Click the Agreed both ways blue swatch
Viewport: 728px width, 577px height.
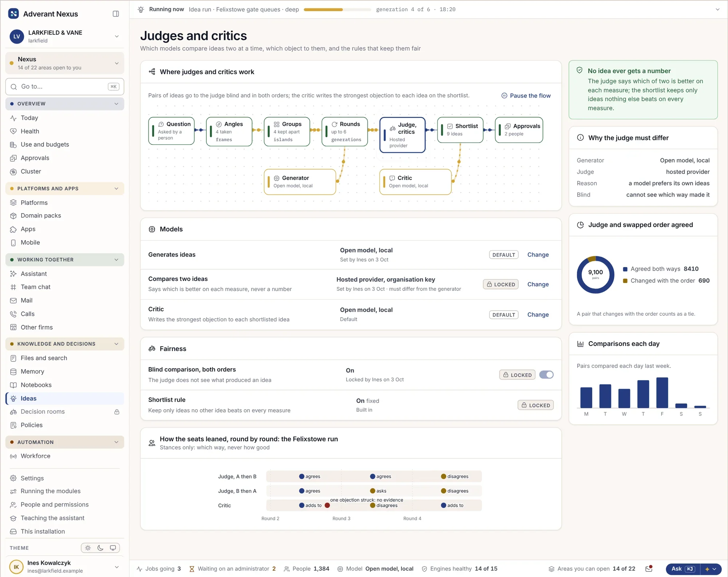[625, 269]
